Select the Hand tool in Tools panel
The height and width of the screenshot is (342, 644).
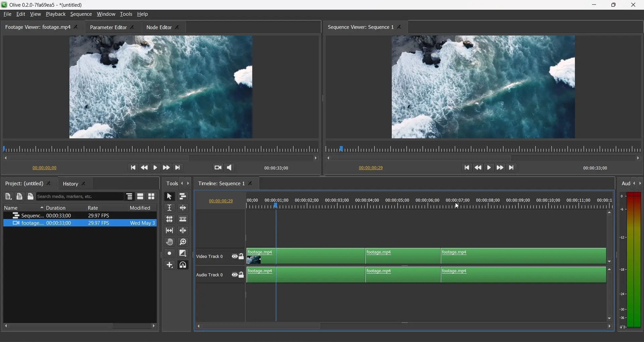coord(170,242)
